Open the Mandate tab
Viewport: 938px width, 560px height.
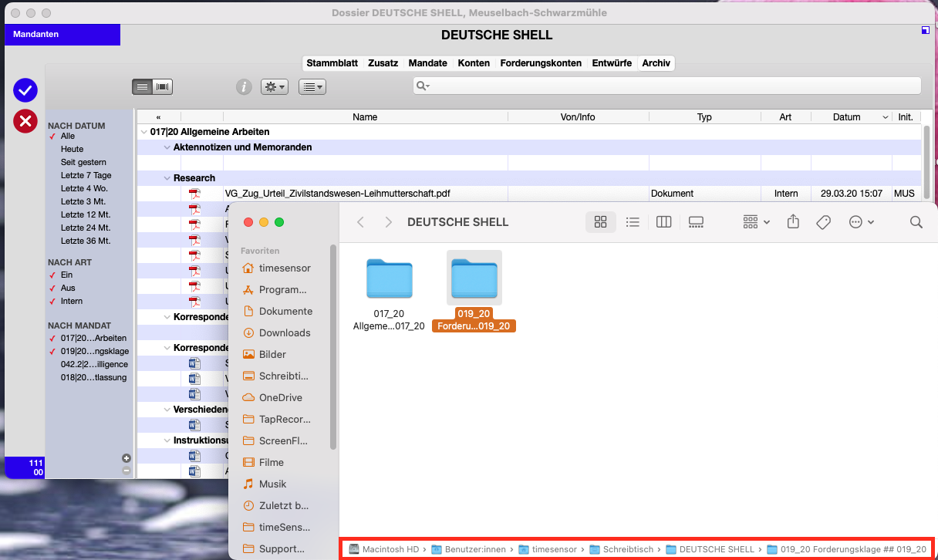click(428, 63)
